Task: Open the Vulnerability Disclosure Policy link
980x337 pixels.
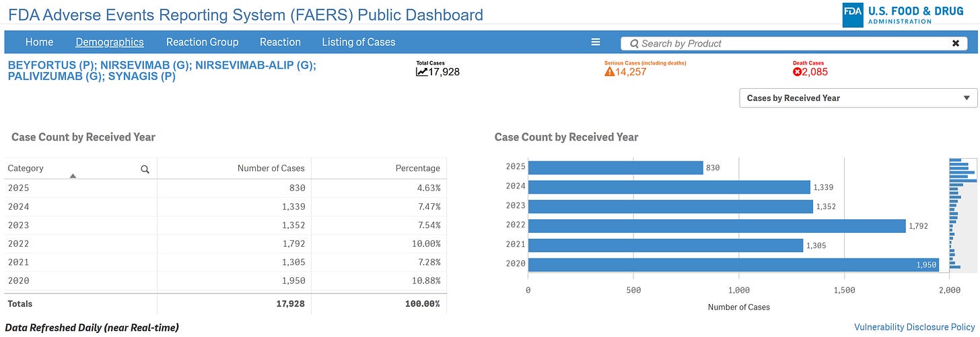Action: click(914, 327)
